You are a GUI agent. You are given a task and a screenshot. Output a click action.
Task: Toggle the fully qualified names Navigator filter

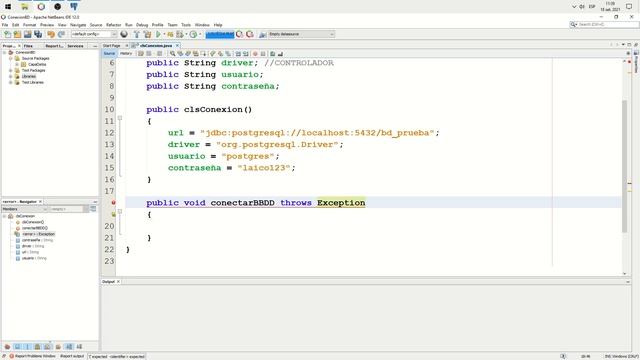click(58, 347)
